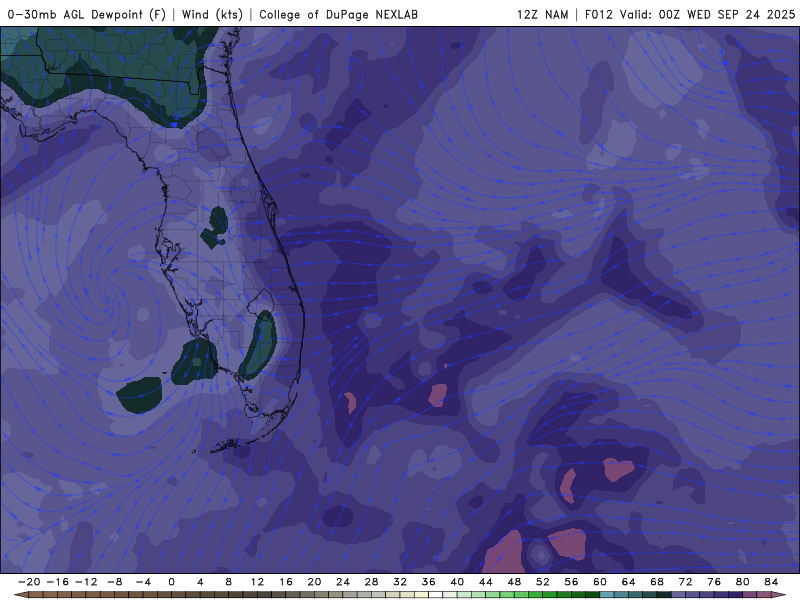Click the 64 color scale label
The image size is (800, 600).
(x=629, y=582)
